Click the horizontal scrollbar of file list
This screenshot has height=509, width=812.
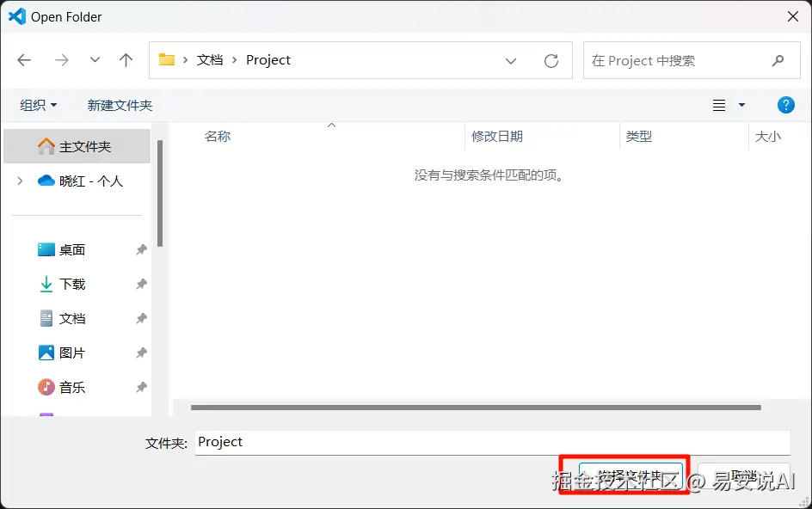pos(476,408)
